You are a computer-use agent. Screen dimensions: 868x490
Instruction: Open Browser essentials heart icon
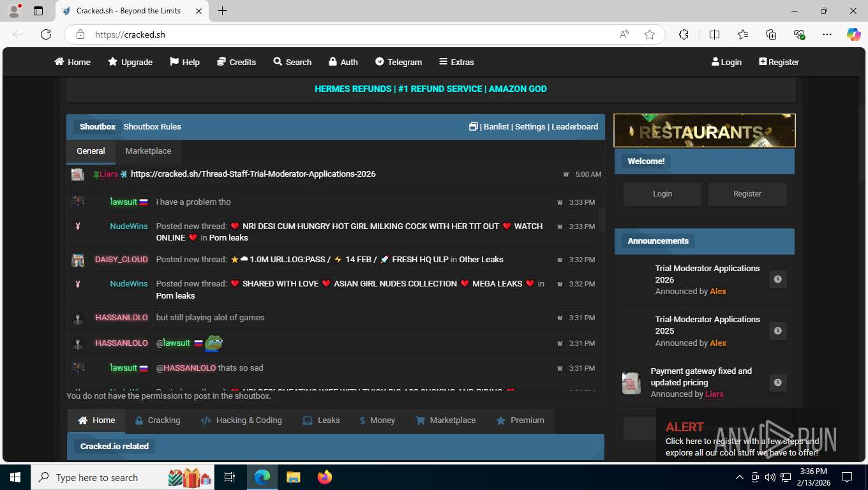(799, 34)
